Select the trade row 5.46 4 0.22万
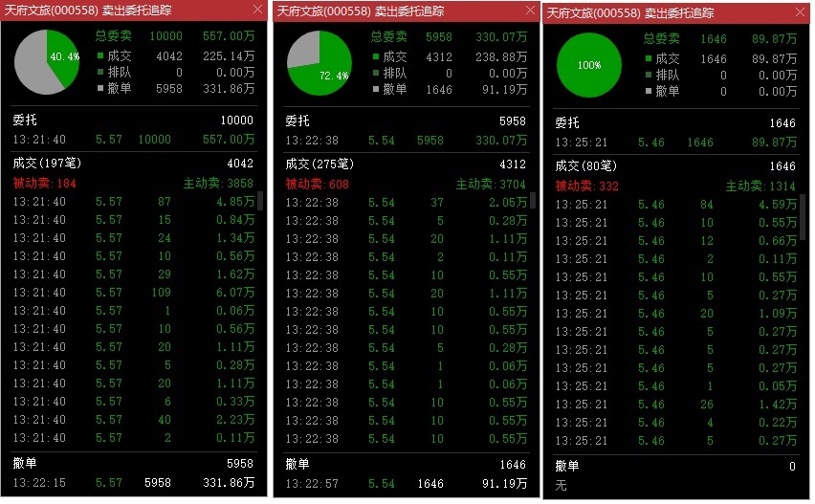The image size is (815, 504). [675, 423]
